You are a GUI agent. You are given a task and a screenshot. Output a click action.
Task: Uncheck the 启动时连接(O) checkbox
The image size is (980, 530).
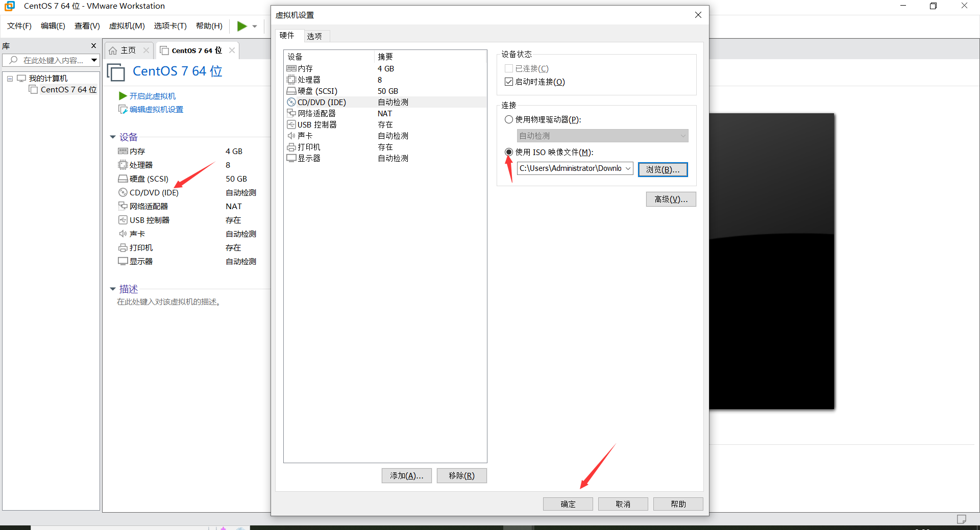(x=509, y=82)
